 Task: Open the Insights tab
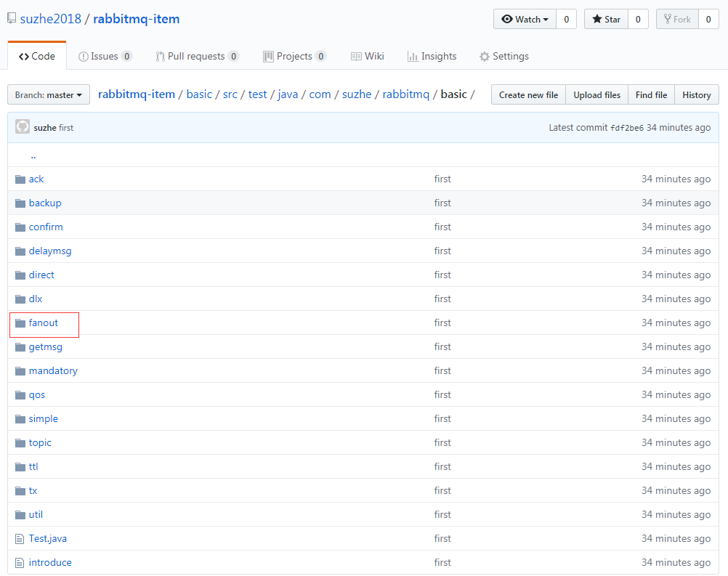432,56
